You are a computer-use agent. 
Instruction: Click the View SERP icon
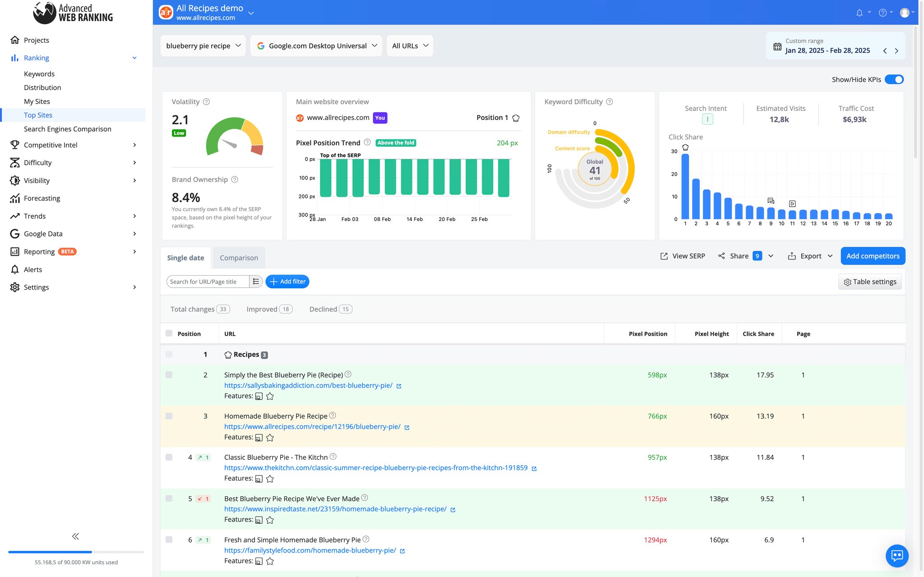pyautogui.click(x=664, y=256)
